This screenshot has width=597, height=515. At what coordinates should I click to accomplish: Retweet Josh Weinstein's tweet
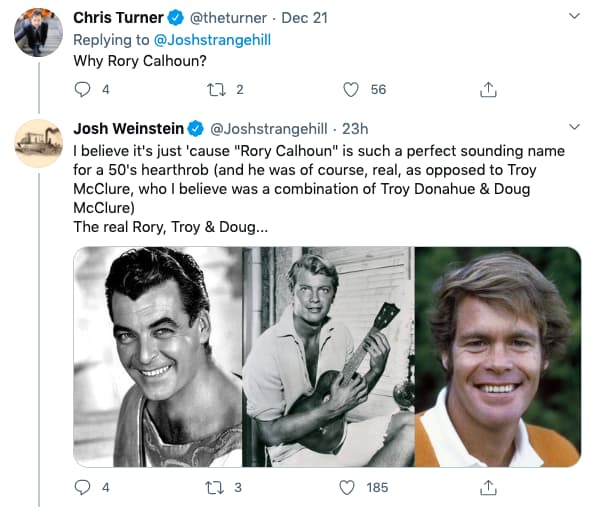(x=214, y=488)
